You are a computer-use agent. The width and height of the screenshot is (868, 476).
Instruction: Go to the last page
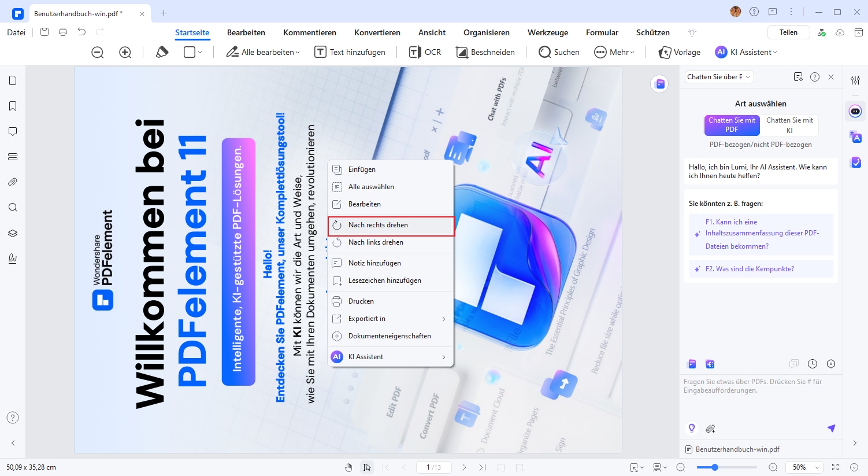coord(482,467)
